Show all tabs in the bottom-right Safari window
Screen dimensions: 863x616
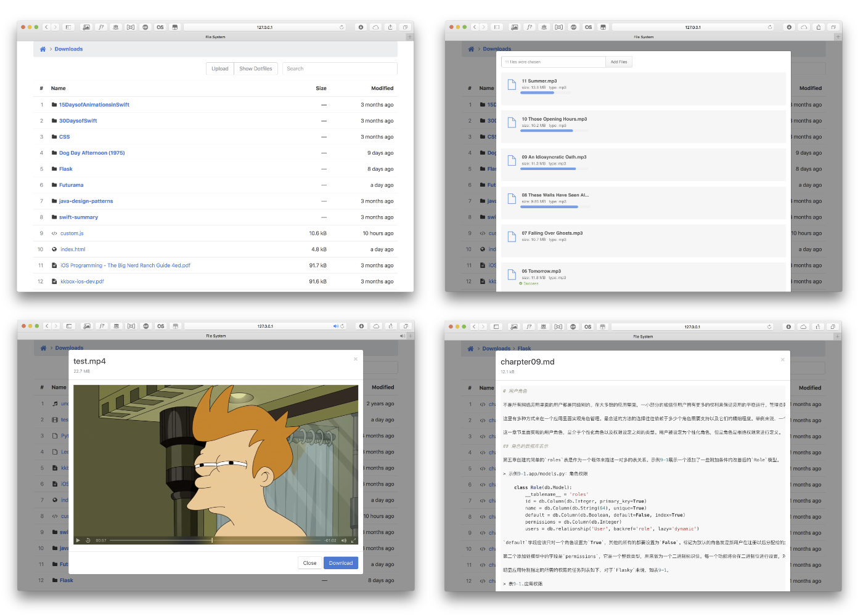point(832,326)
